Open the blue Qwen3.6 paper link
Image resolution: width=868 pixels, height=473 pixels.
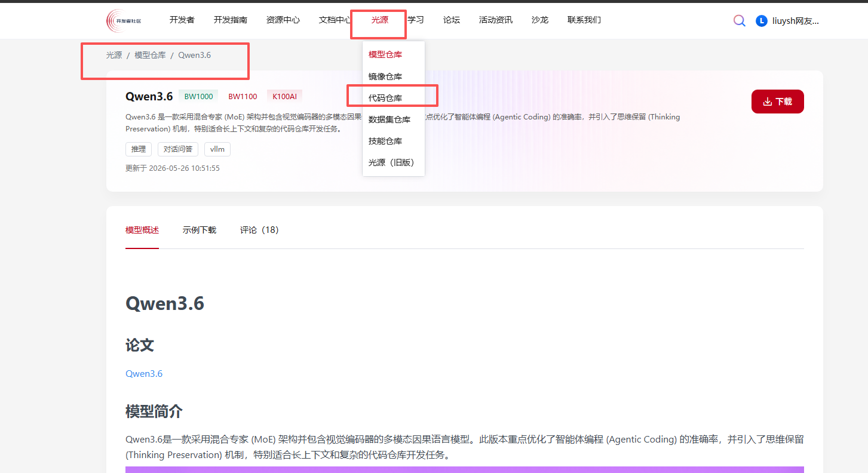point(144,374)
